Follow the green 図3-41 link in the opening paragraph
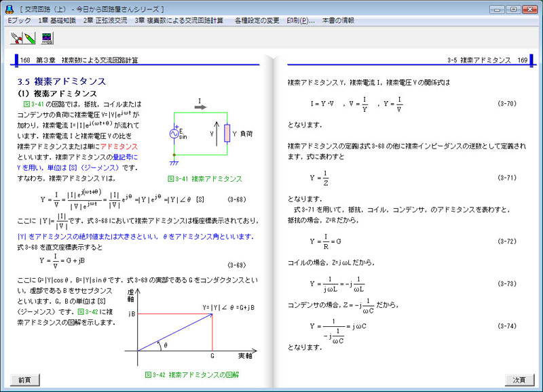Viewport: 543px width, 392px height. click(33, 104)
